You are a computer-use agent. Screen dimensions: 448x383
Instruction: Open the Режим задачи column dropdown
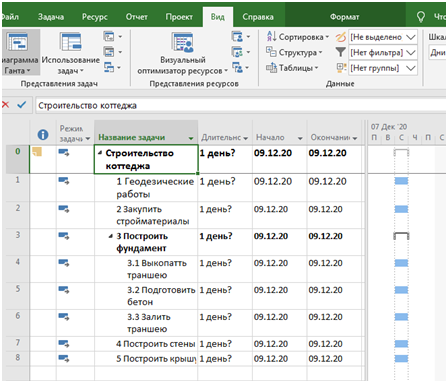coord(88,138)
